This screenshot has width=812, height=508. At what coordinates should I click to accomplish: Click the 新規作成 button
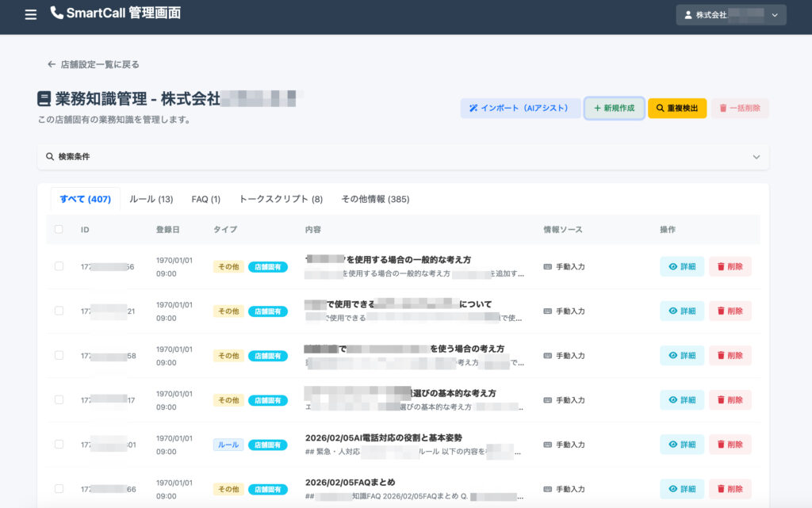click(614, 109)
